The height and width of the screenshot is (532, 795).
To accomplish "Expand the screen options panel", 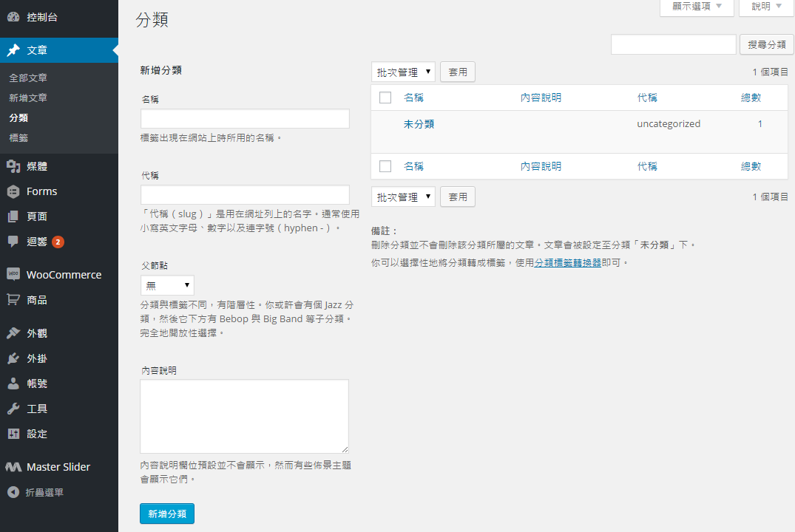I will click(x=697, y=7).
